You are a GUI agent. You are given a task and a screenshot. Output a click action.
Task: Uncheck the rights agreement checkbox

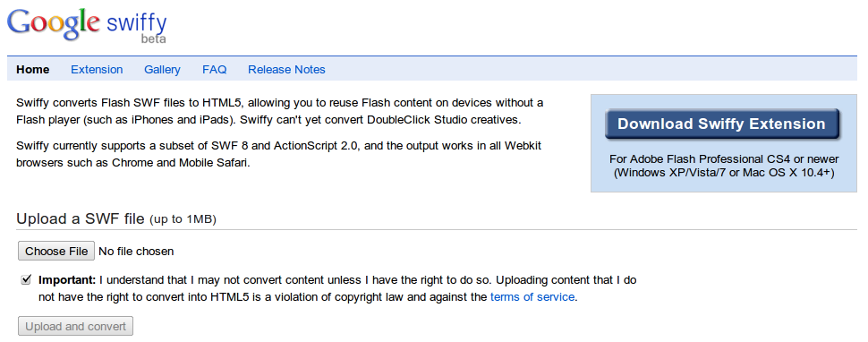click(x=25, y=279)
